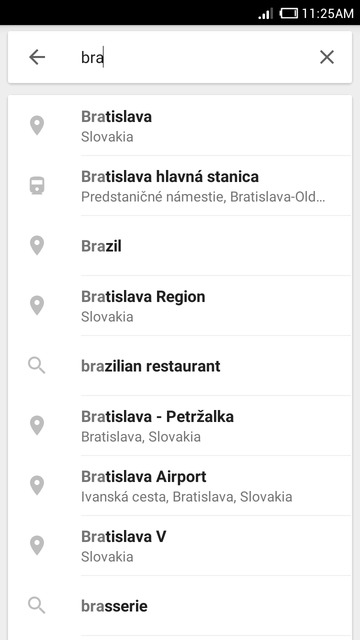Tap magnifier icon beside brasserie

pyautogui.click(x=37, y=606)
